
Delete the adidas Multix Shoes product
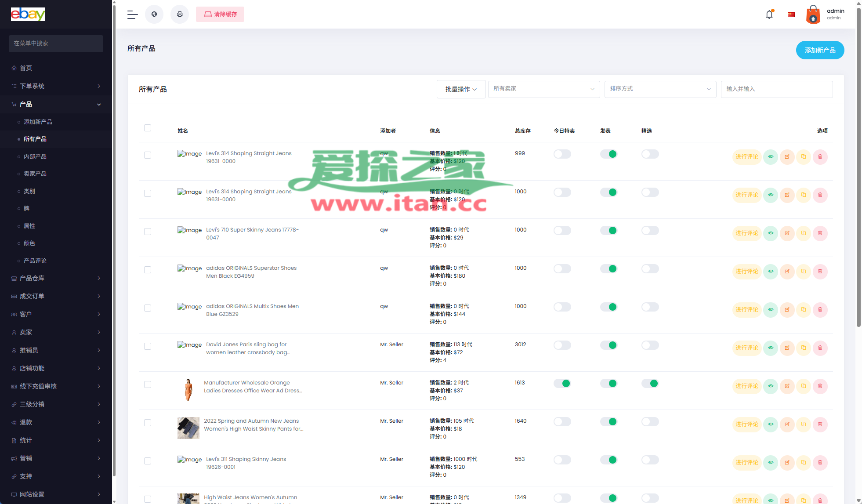[820, 310]
